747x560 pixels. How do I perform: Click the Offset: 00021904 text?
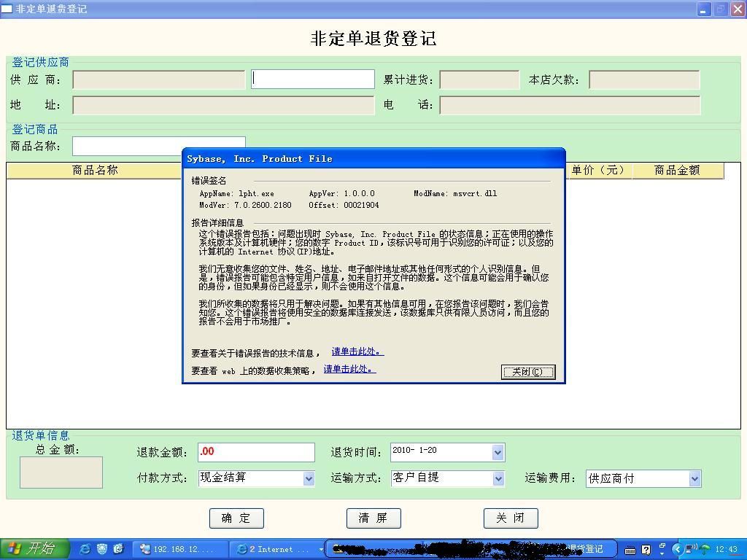[344, 205]
